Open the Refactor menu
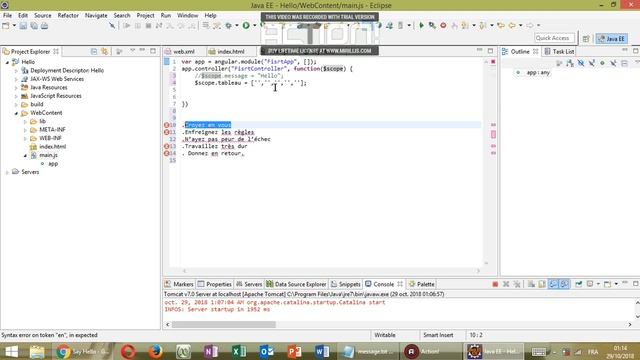Screen dimensions: 640x360 [x=68, y=16]
